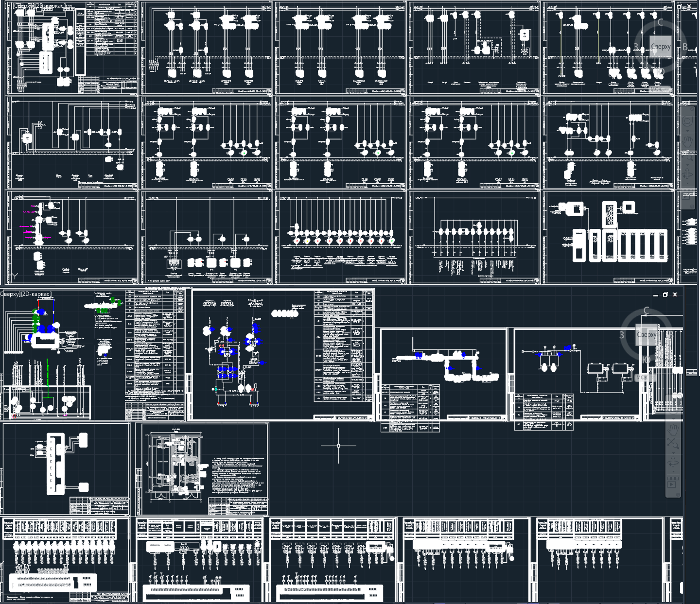Image resolution: width=700 pixels, height=604 pixels.
Task: Restore the upper drawing window
Action: pyautogui.click(x=679, y=6)
